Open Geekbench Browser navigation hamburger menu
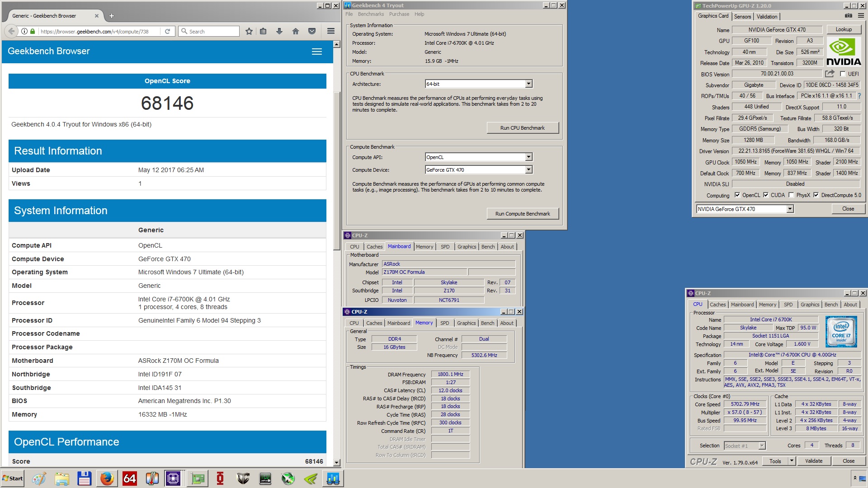Image resolution: width=868 pixels, height=488 pixels. (317, 52)
